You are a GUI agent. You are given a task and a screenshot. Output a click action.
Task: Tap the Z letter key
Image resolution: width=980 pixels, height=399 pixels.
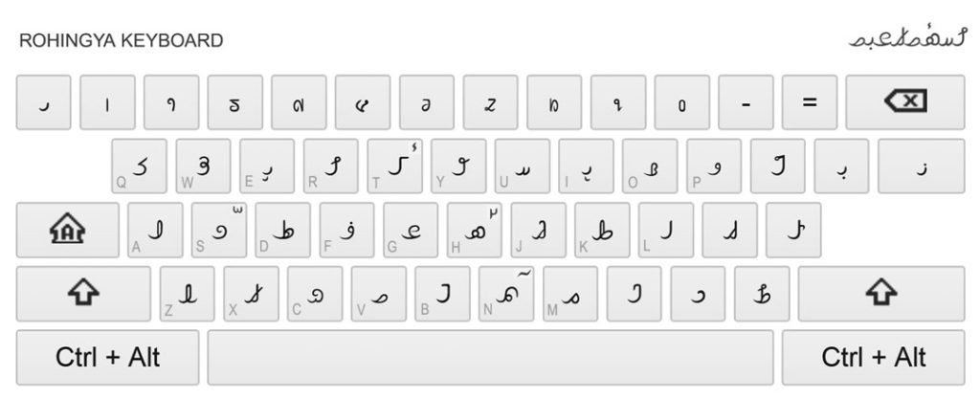[188, 294]
